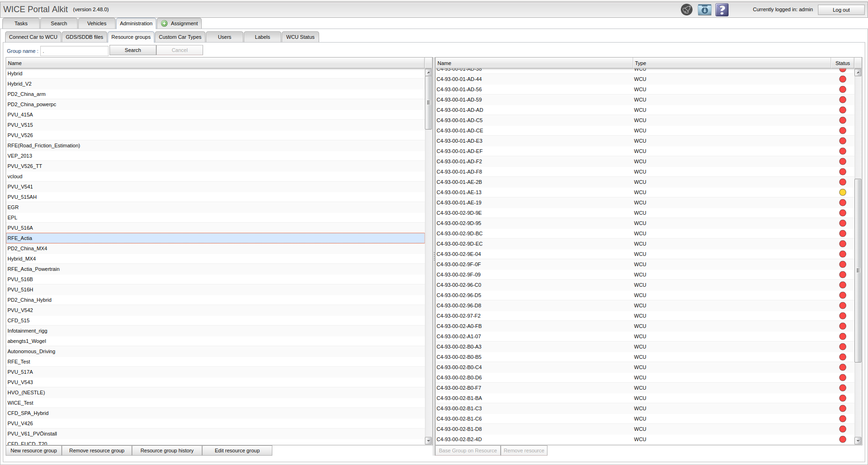868x465 pixels.
Task: Click the New resource group button
Action: [34, 450]
